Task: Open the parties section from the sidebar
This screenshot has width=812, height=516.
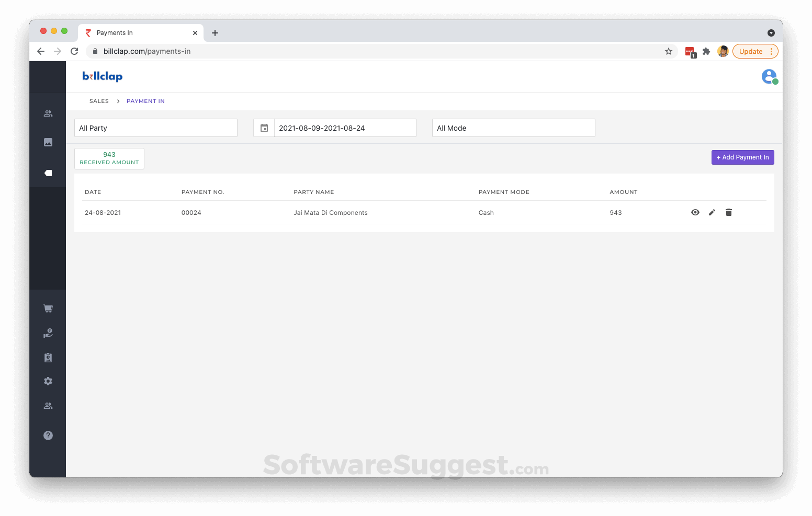Action: point(48,113)
